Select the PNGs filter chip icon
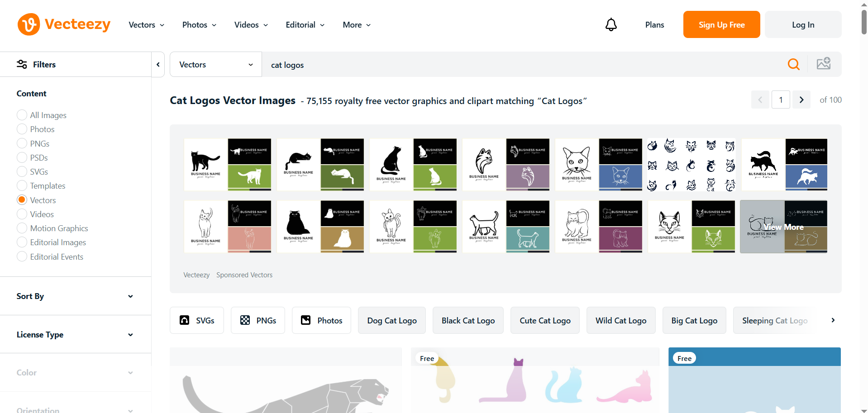This screenshot has height=413, width=868. 245,320
